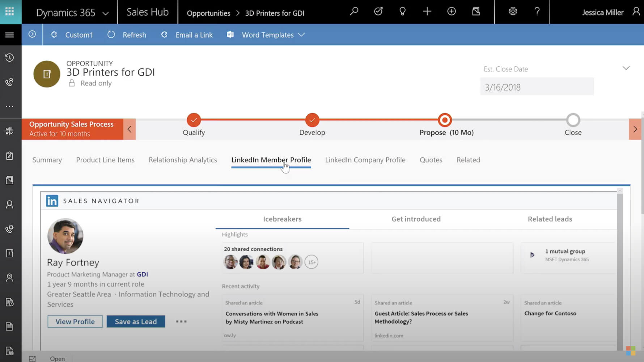The image size is (644, 362).
Task: Switch to the Related leads tab
Action: (550, 219)
